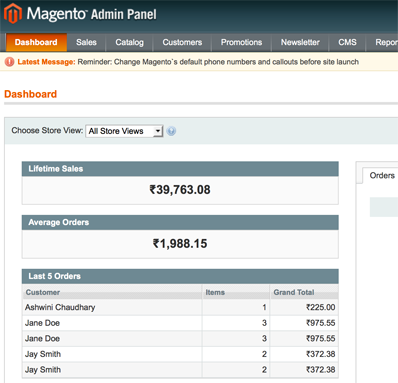The height and width of the screenshot is (383, 398).
Task: Click the Magento logo icon
Action: click(x=13, y=13)
